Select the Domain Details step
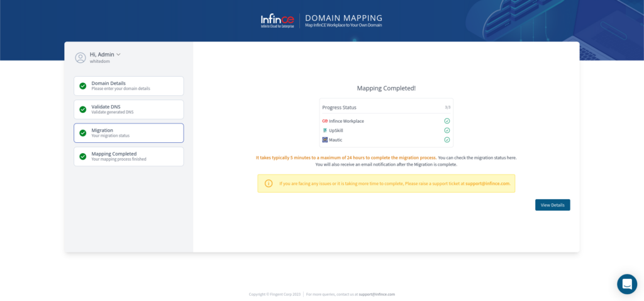644x301 pixels. click(x=128, y=86)
